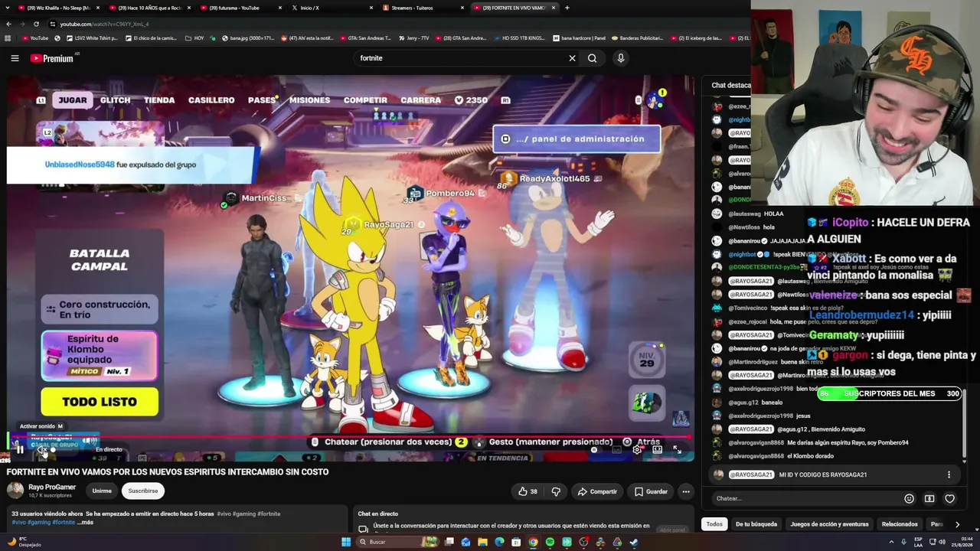This screenshot has width=980, height=551.
Task: Clear the search box text 'fortnite'
Action: (572, 58)
